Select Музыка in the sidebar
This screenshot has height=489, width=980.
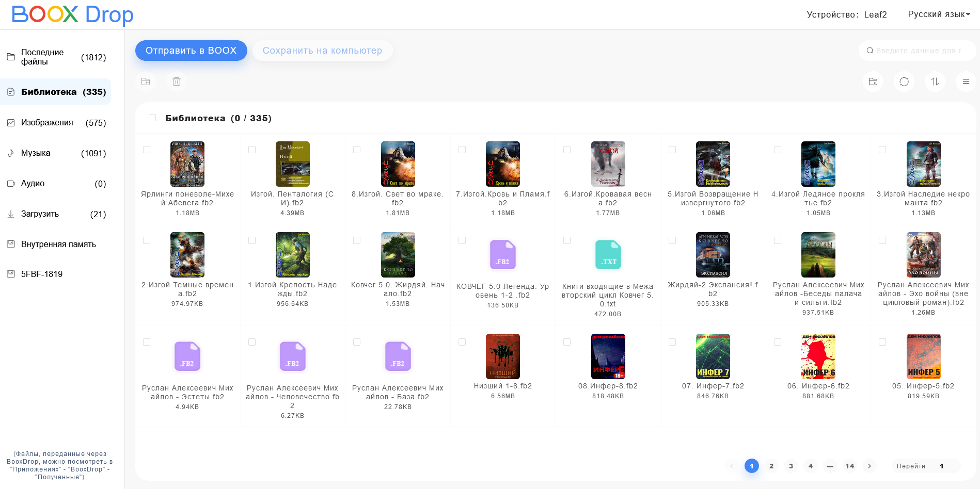(x=56, y=153)
